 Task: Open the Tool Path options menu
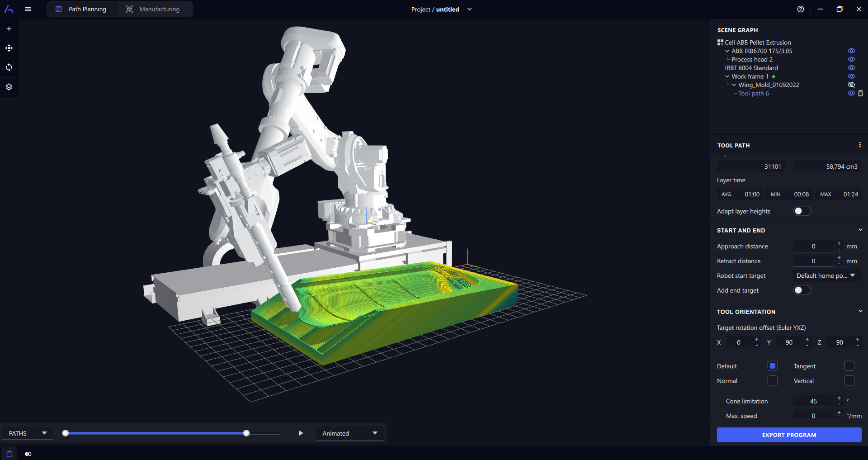(860, 145)
